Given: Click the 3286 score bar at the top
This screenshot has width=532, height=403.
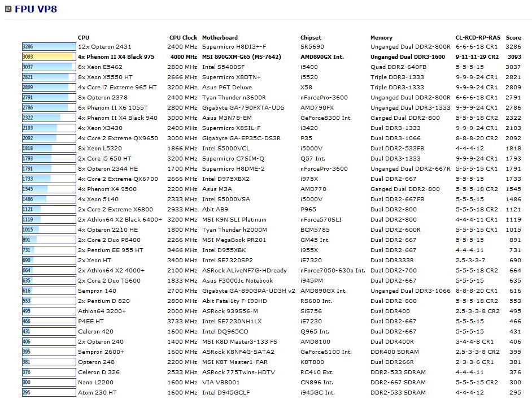Looking at the screenshot, I should (x=49, y=47).
